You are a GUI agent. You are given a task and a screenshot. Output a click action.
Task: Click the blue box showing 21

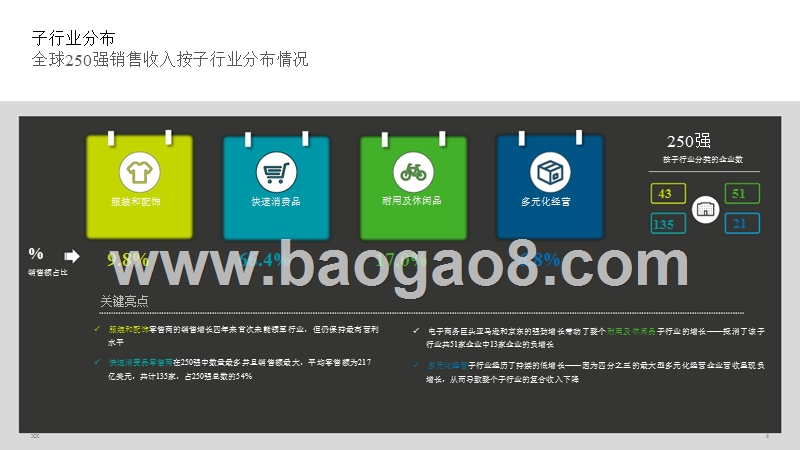[742, 223]
